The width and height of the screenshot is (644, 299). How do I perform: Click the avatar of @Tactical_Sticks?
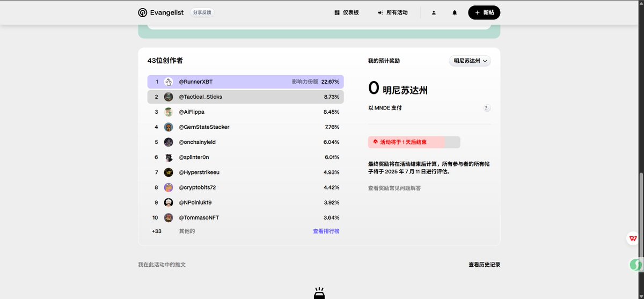click(169, 97)
